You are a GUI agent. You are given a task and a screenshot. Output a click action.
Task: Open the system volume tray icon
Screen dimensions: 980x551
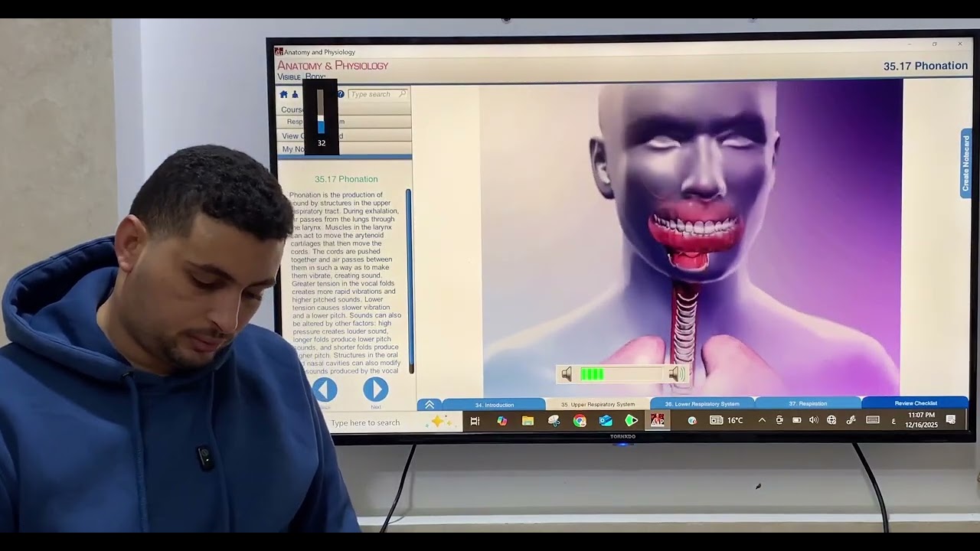(x=814, y=420)
